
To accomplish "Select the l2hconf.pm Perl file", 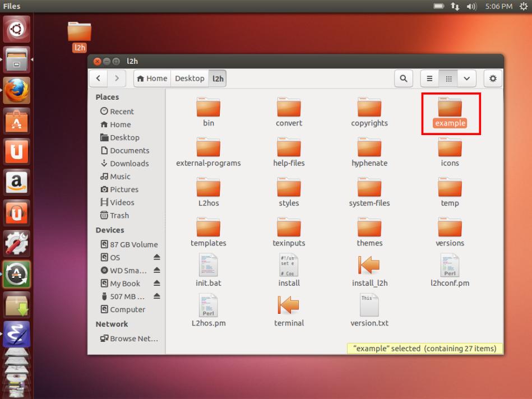I will 450,265.
